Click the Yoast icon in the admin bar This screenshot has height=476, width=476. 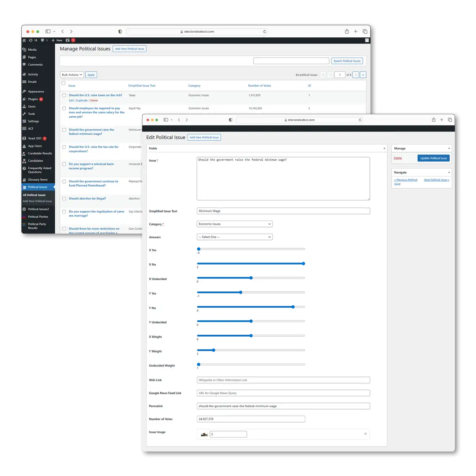coord(67,40)
